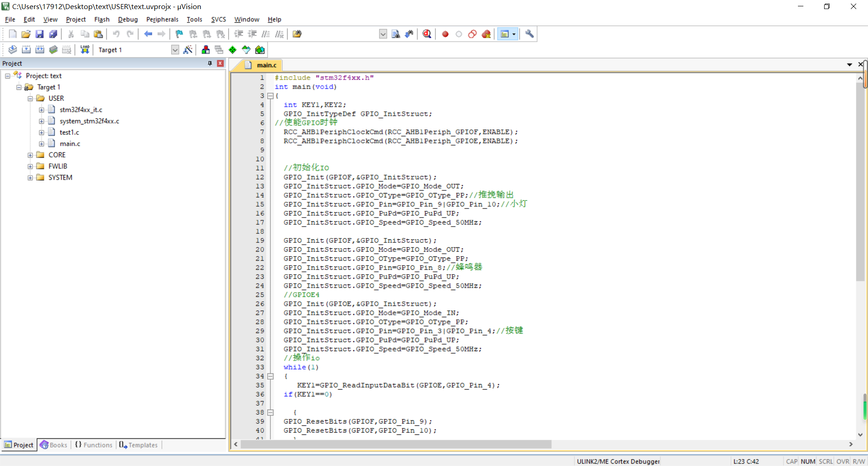Navigate backwards with the blue left arrow
This screenshot has height=466, width=868.
[148, 34]
